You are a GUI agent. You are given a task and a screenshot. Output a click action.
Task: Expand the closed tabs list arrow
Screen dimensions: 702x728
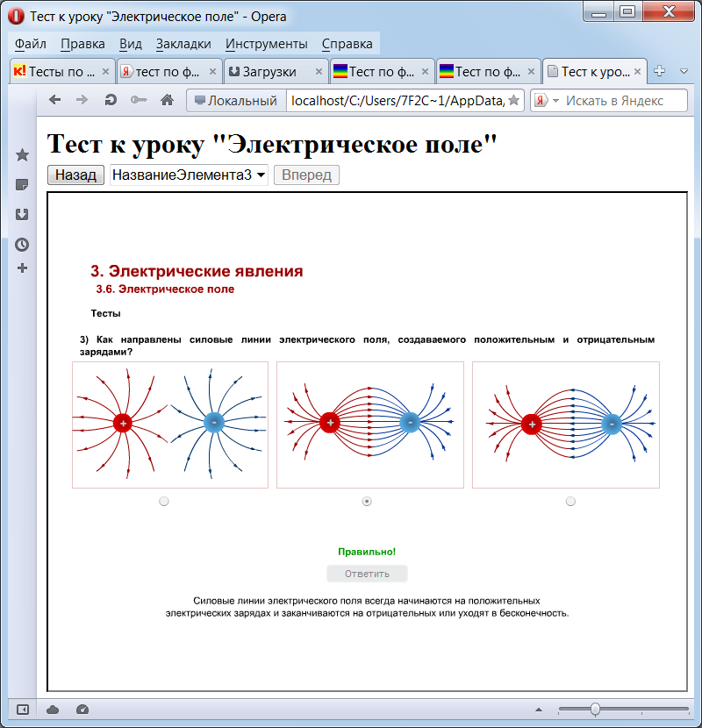point(684,72)
